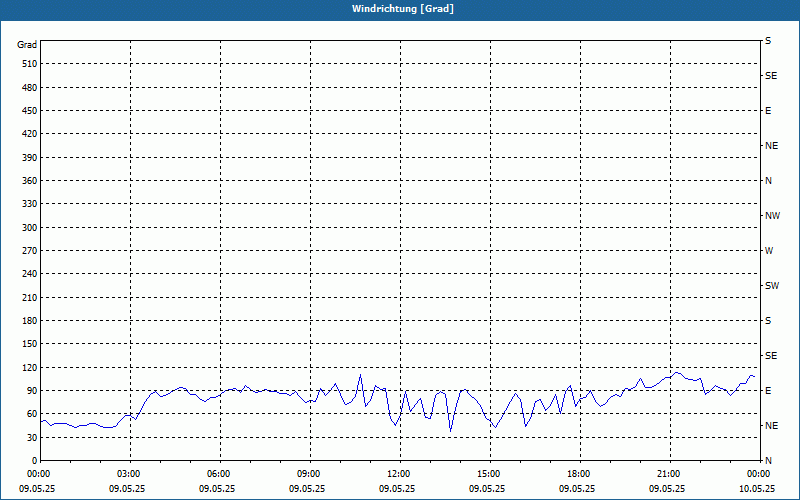
Task: Click the 360 y-axis tick label
Action: (30, 181)
